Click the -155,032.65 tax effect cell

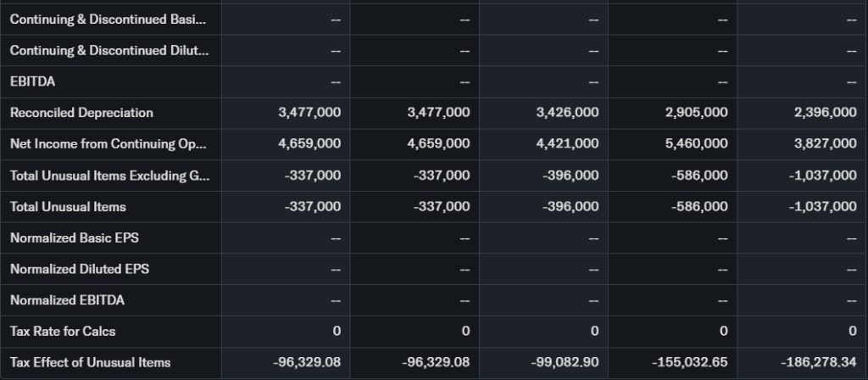[689, 362]
